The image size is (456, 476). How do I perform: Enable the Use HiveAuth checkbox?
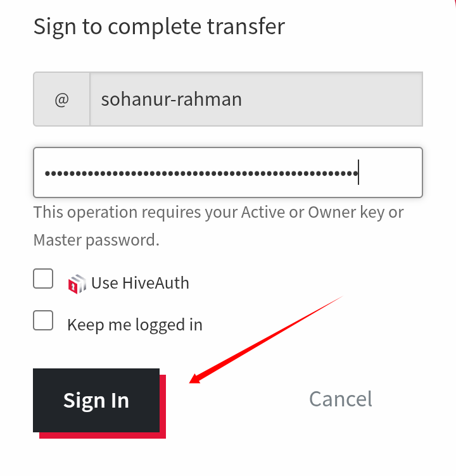43,279
